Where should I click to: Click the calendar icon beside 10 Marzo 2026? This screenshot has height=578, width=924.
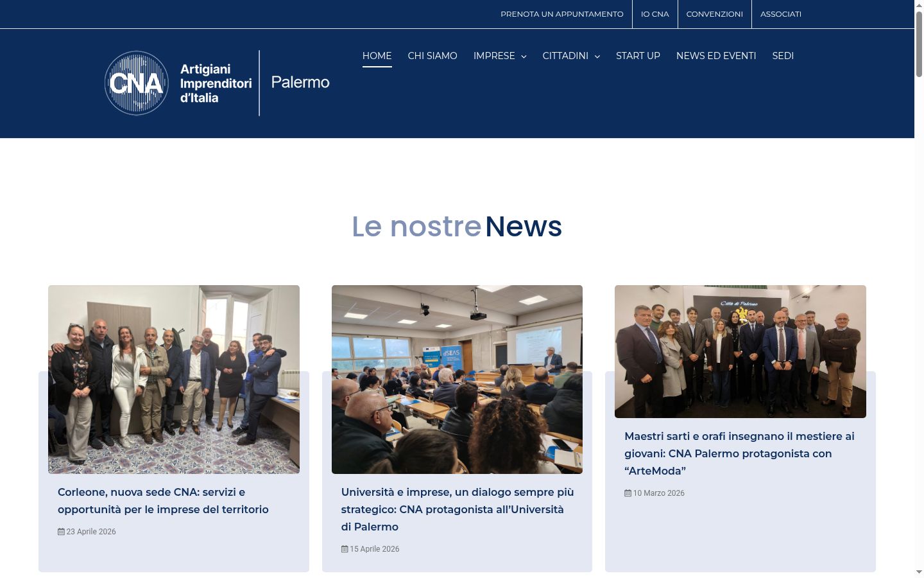tap(628, 493)
